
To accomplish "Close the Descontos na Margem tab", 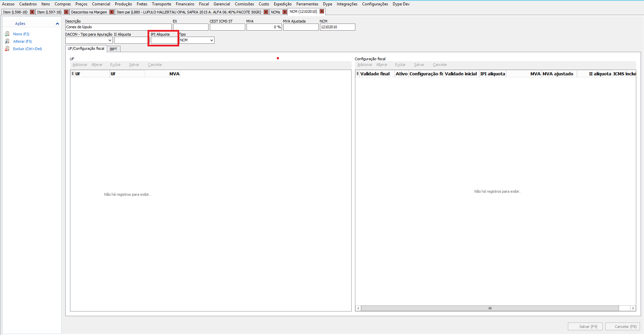I will [111, 12].
